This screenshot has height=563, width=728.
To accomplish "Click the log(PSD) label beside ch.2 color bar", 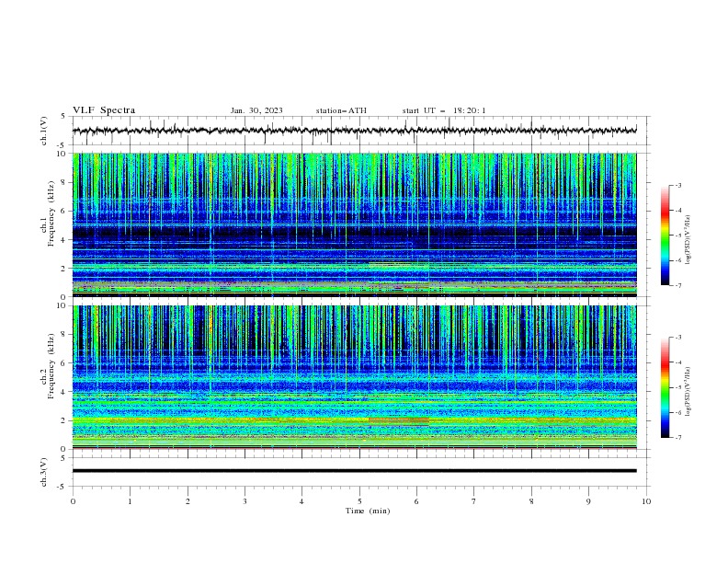I will (x=688, y=392).
